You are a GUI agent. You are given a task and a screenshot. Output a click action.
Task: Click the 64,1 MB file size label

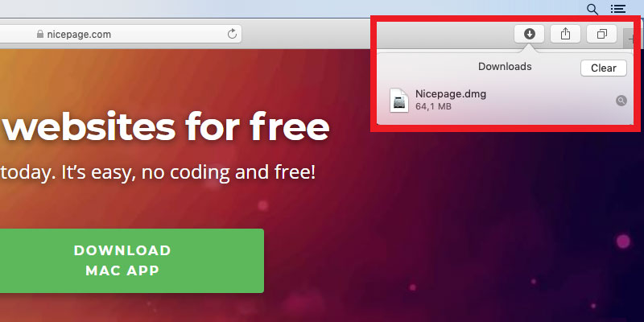[x=433, y=107]
